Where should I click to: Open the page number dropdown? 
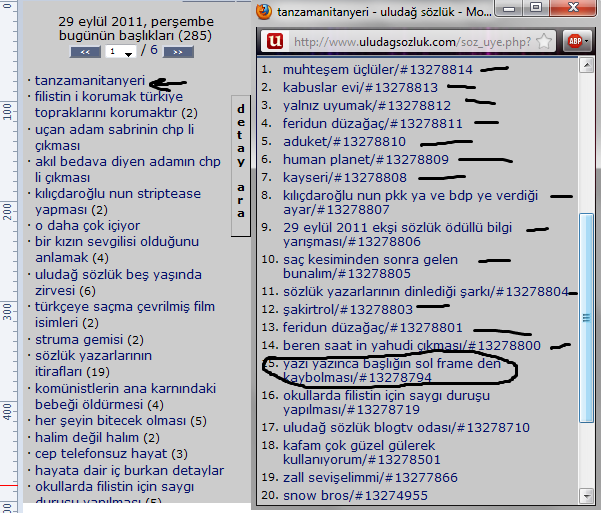coord(121,51)
